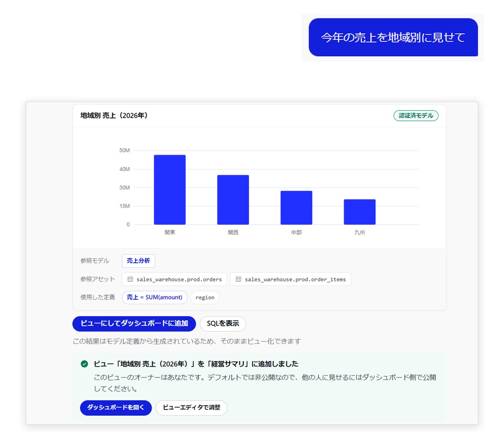Click the confirmation text ビュー「地域別 売上（2026年）」を「経営サマリ」に追加しました
The height and width of the screenshot is (438, 504).
click(x=196, y=364)
